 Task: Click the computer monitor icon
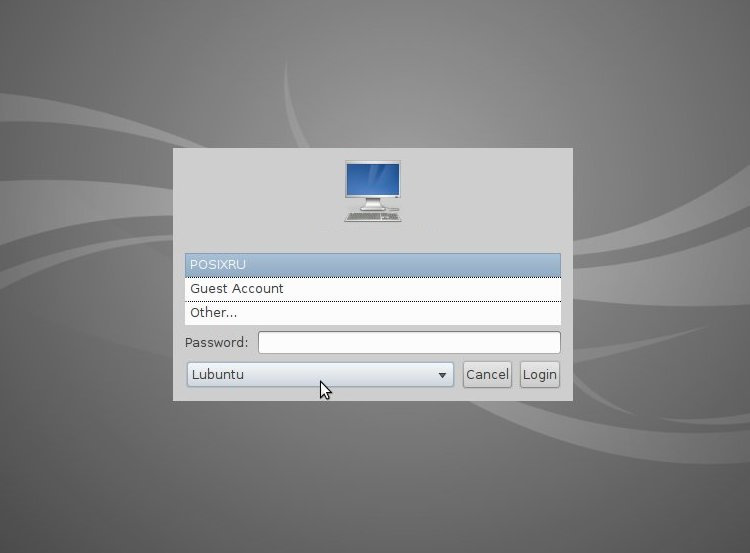(x=373, y=191)
